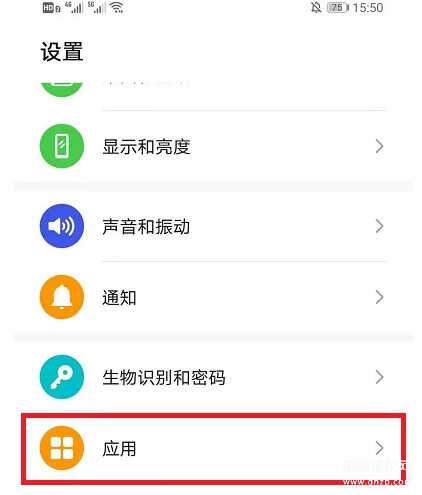Open 应用 via its chevron arrow
This screenshot has width=422, height=495.
[379, 448]
